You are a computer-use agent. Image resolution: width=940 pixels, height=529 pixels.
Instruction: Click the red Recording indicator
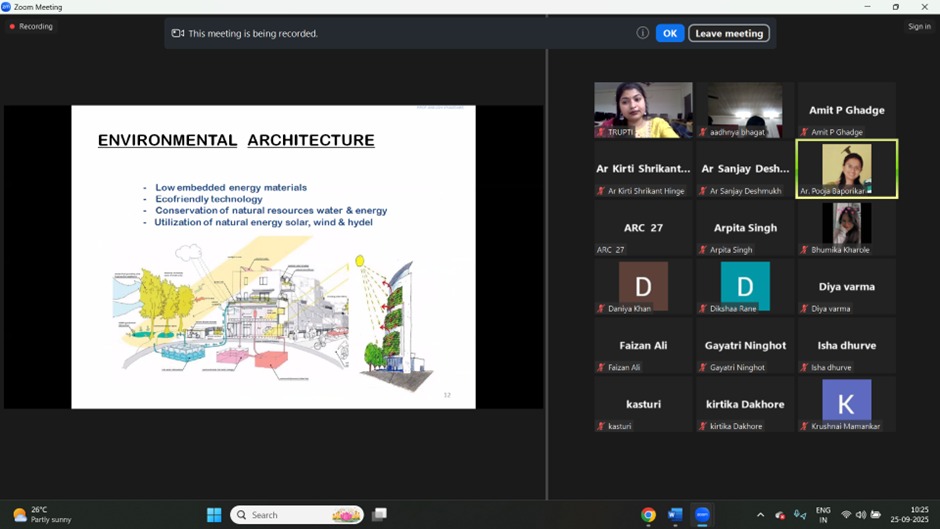pos(31,27)
